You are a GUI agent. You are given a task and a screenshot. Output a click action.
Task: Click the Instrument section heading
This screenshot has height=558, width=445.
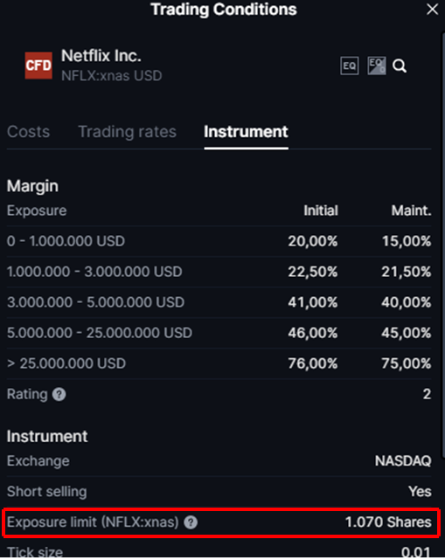click(x=47, y=436)
